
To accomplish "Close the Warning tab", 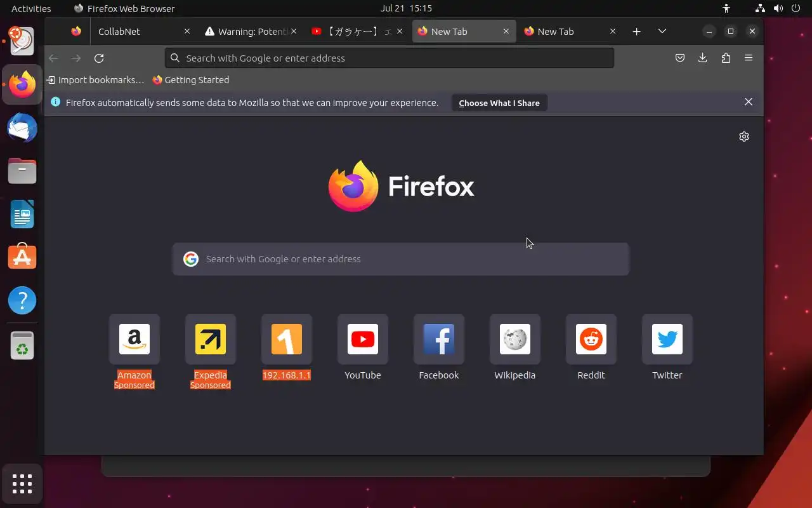I will [294, 32].
